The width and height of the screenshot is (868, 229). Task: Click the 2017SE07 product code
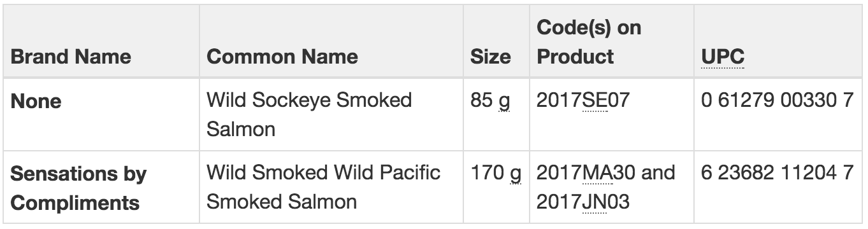[587, 100]
